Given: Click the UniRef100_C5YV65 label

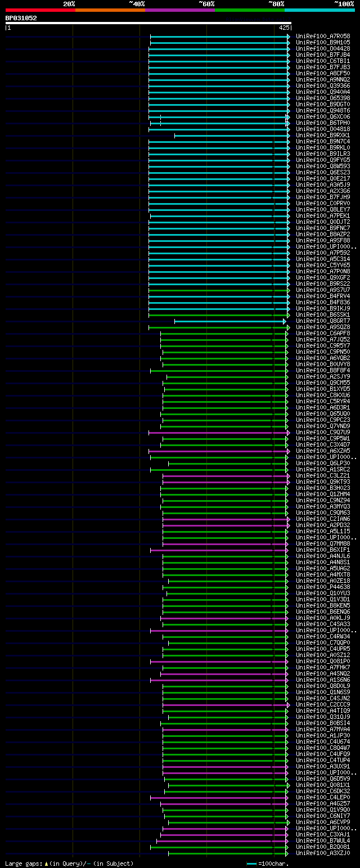Looking at the screenshot, I should tap(323, 265).
